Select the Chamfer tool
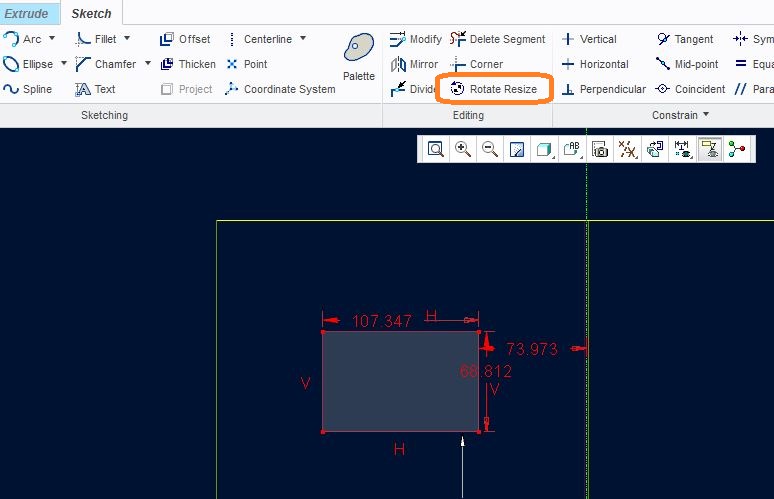This screenshot has height=499, width=774. 106,64
